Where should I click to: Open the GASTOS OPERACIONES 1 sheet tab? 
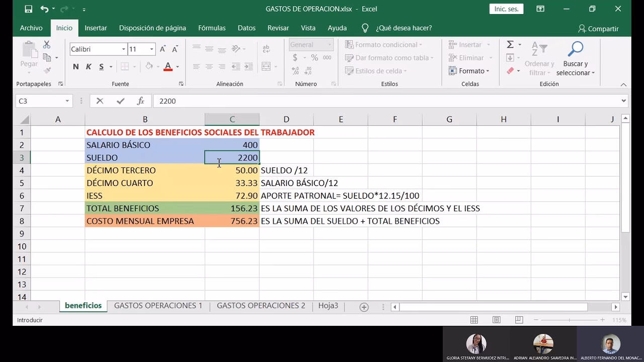click(x=158, y=306)
